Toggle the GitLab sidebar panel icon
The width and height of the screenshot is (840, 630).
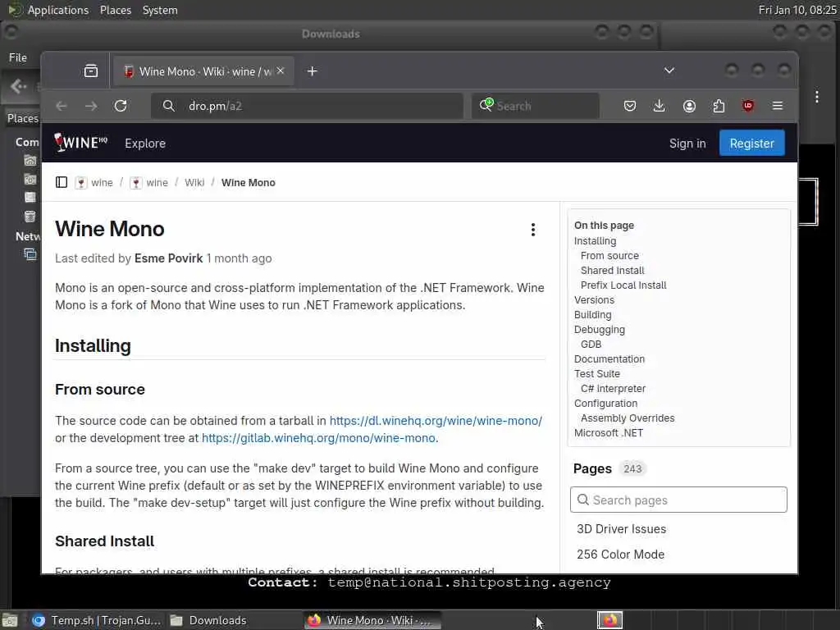[x=62, y=183]
